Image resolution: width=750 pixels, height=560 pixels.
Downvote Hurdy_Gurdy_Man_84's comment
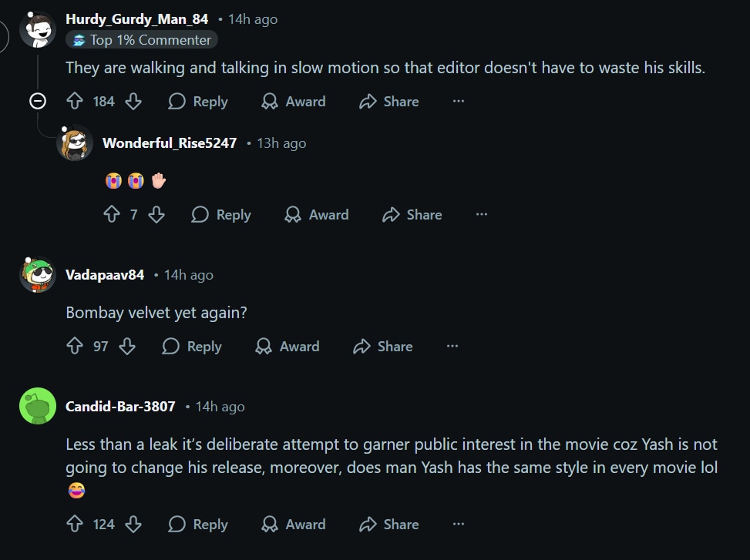point(133,101)
